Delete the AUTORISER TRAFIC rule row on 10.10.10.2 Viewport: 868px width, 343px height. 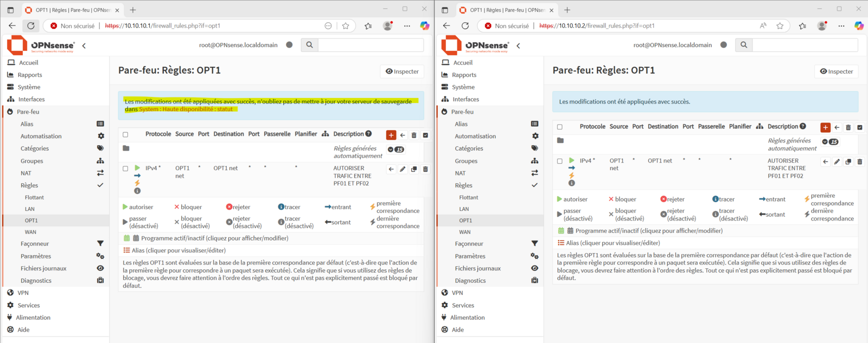860,161
